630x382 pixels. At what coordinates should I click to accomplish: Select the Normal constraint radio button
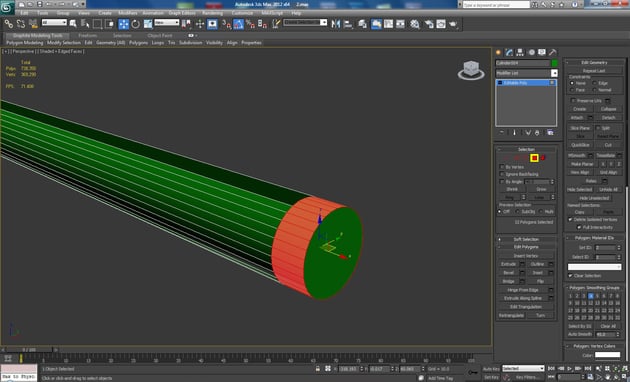click(x=595, y=90)
